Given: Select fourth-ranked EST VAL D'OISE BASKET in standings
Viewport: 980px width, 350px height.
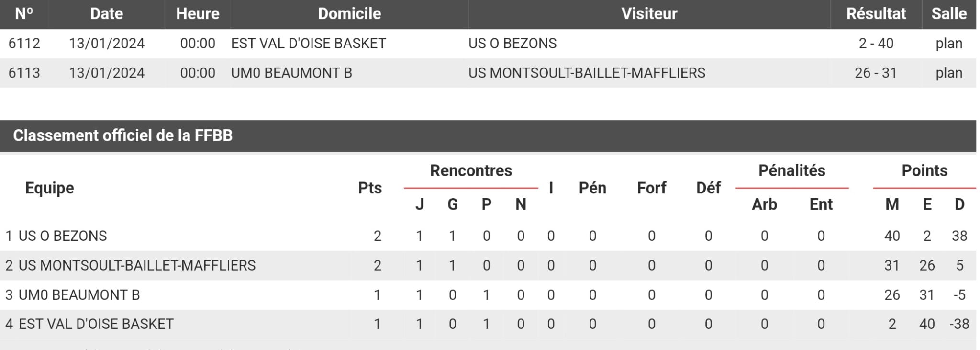Looking at the screenshot, I should coord(96,324).
